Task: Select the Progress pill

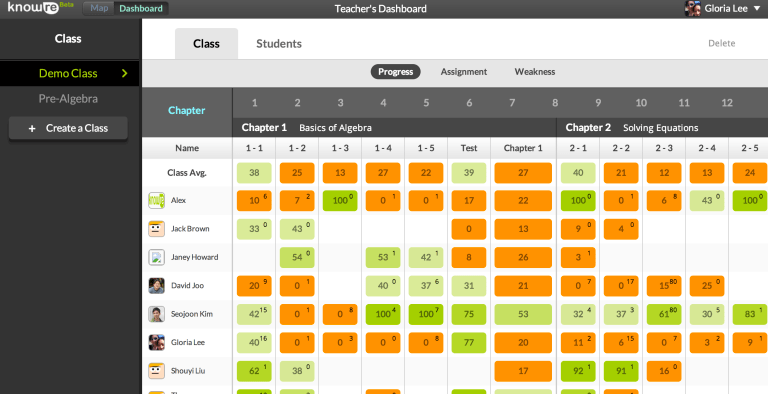Action: (x=395, y=72)
